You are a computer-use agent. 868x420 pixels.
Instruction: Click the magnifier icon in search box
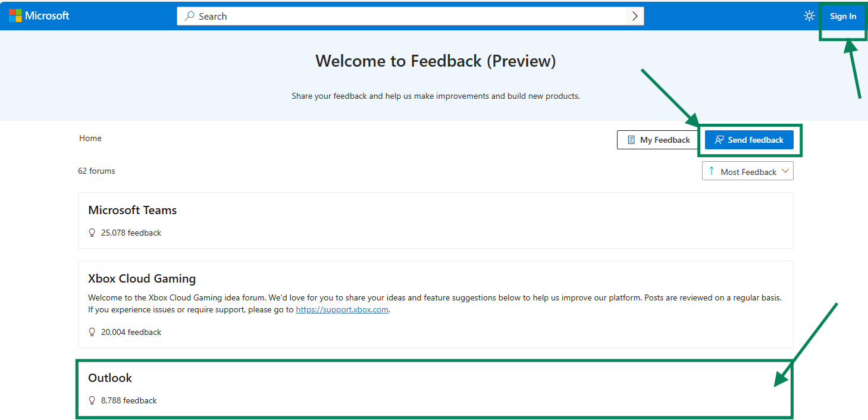pyautogui.click(x=190, y=16)
